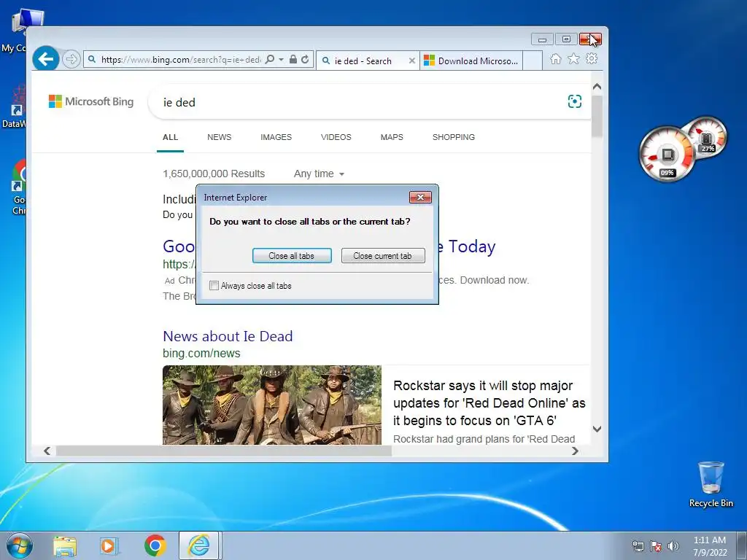Select the SHOPPING search category
747x560 pixels.
click(x=454, y=137)
